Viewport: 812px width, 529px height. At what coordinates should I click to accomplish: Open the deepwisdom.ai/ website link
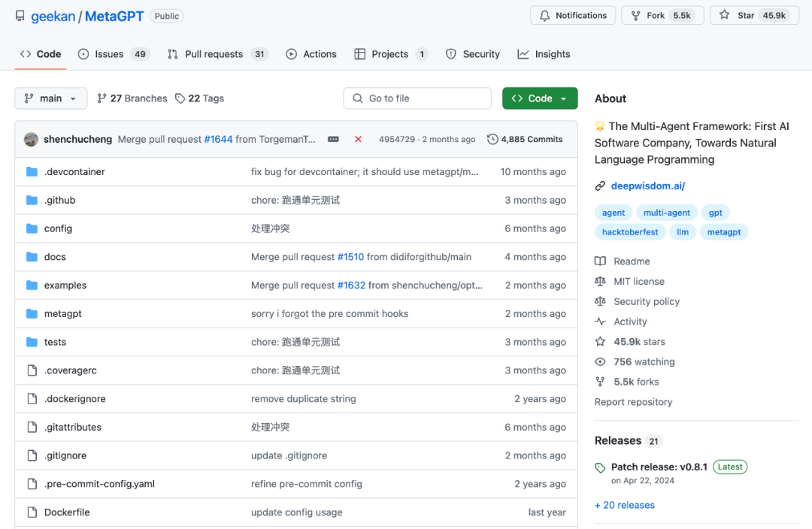648,186
